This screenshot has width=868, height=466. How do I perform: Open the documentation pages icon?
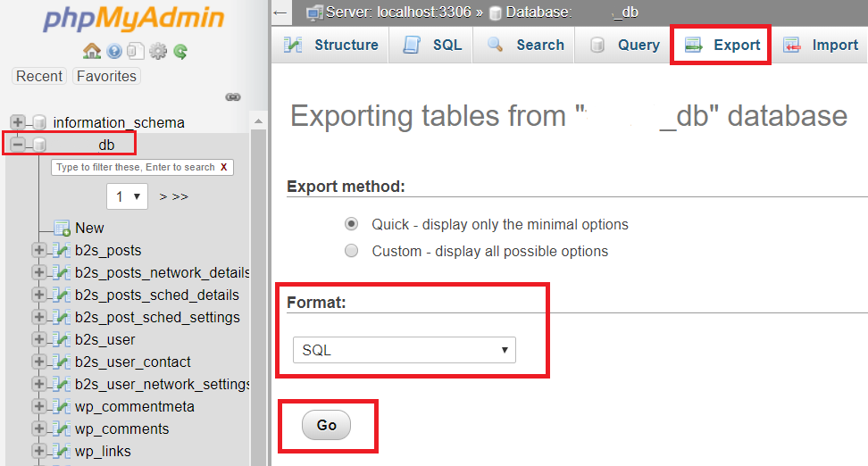point(136,52)
